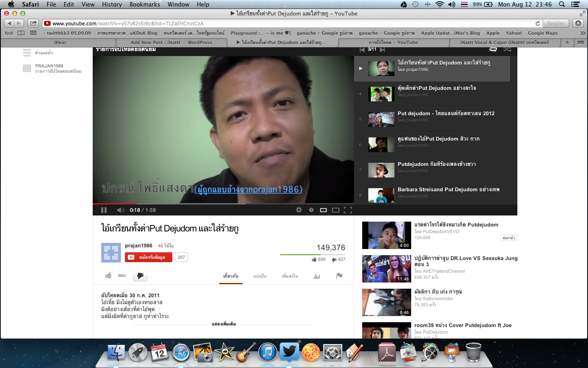Open the History menu
588x368 pixels.
point(112,4)
